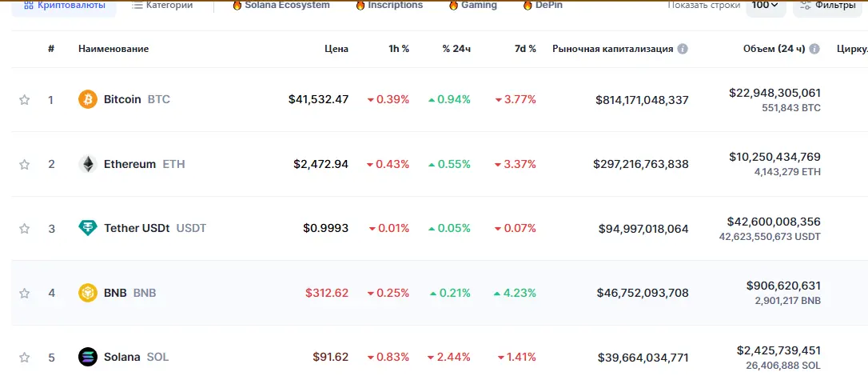Star Tether USDt for the watchlist
The image size is (868, 388).
24,228
